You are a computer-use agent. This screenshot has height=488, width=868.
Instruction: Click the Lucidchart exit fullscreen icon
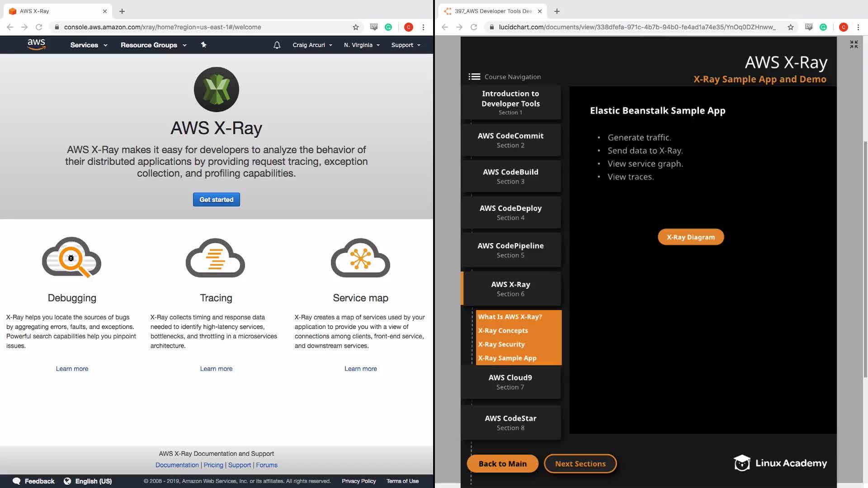[x=854, y=44]
